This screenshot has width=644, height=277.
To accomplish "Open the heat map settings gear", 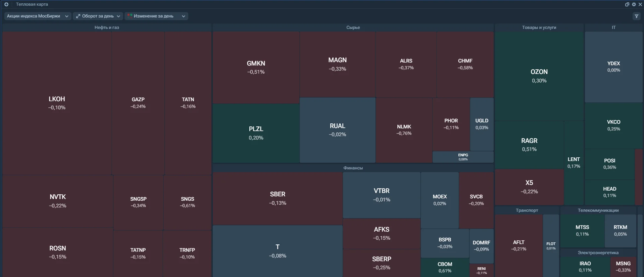I will (x=634, y=4).
